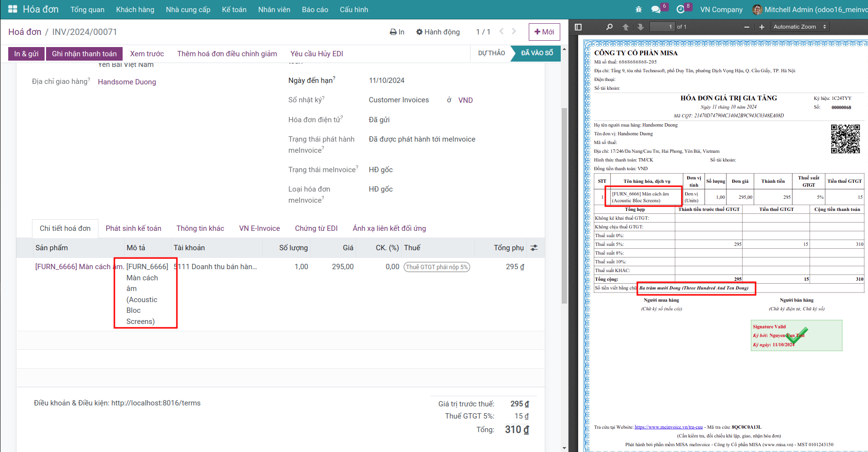Open the activities clock icon
The width and height of the screenshot is (868, 452).
tap(680, 9)
